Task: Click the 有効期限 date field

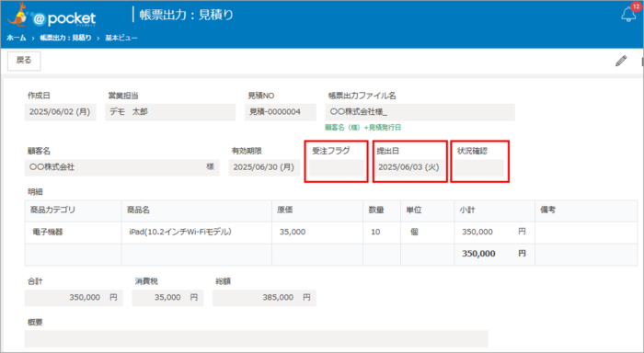Action: (264, 167)
